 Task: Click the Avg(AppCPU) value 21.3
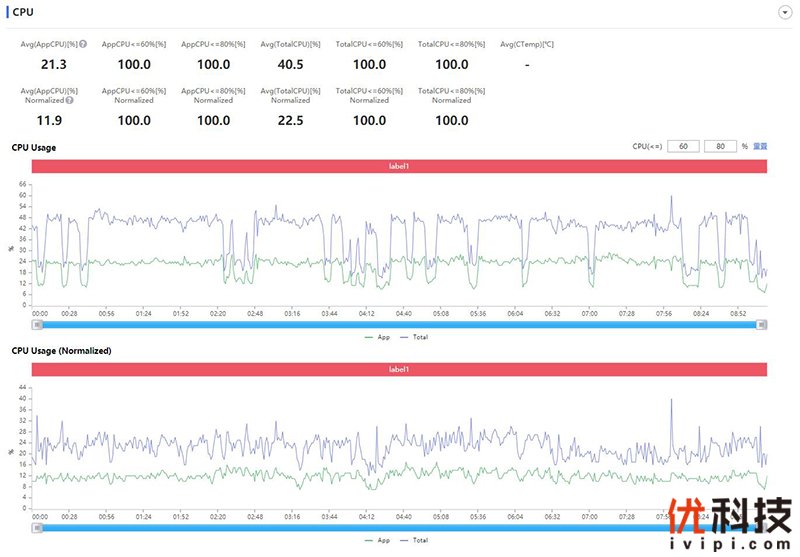[x=52, y=64]
